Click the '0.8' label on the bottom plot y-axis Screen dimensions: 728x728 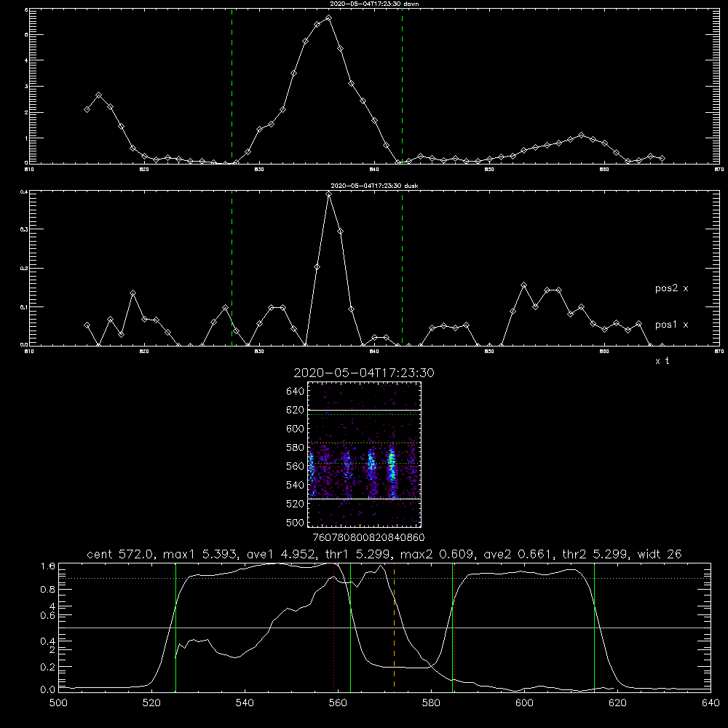(x=48, y=590)
